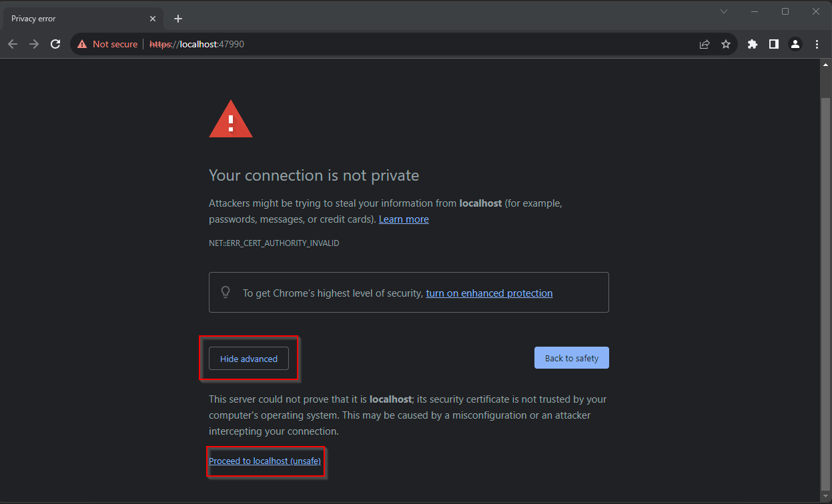The image size is (832, 504).
Task: Toggle the side panel icon
Action: click(774, 44)
